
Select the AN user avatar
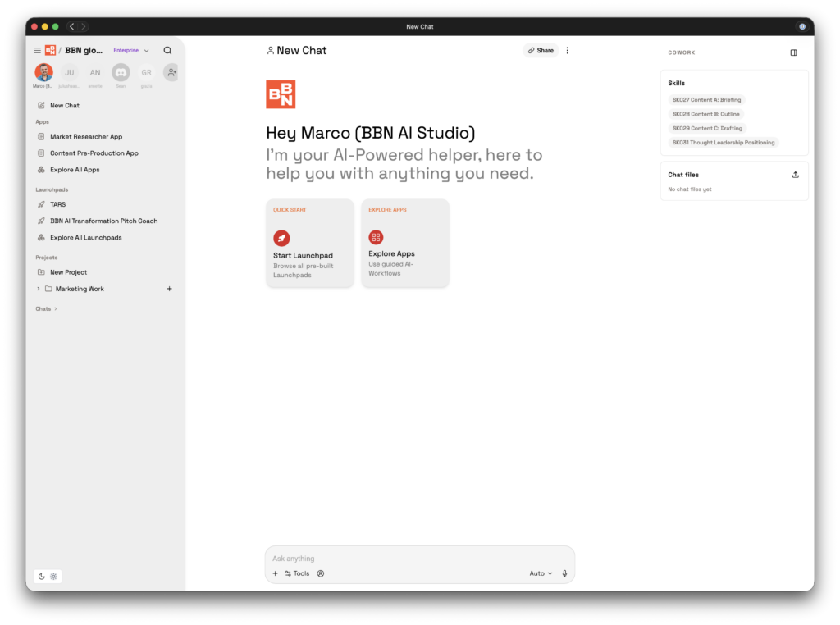point(95,72)
